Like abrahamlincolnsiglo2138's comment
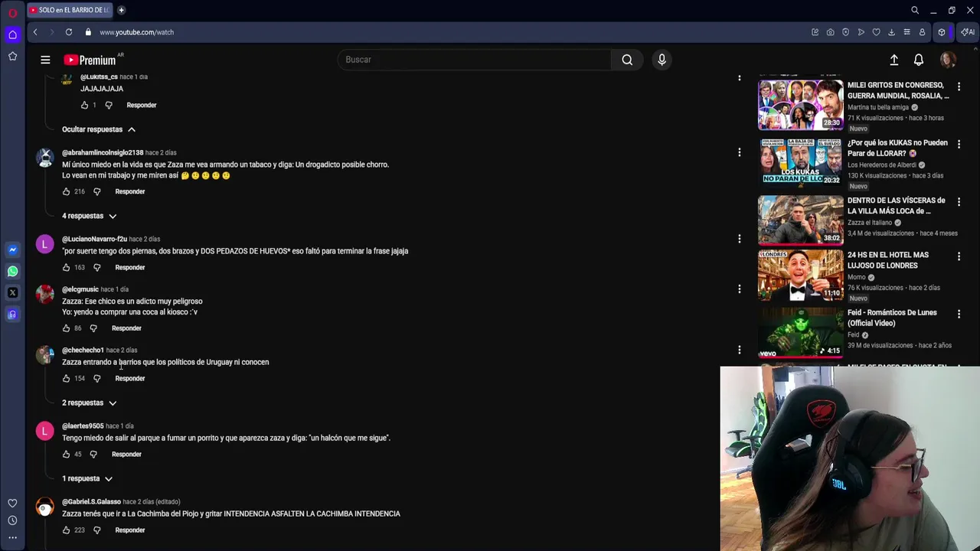980x551 pixels. (x=66, y=191)
